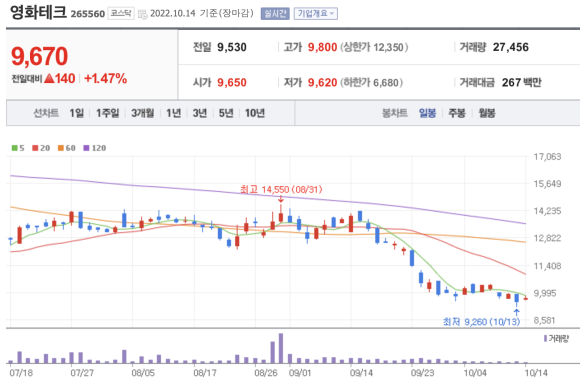Click the 17,063 price axis label
Image resolution: width=580 pixels, height=384 pixels.
(547, 157)
